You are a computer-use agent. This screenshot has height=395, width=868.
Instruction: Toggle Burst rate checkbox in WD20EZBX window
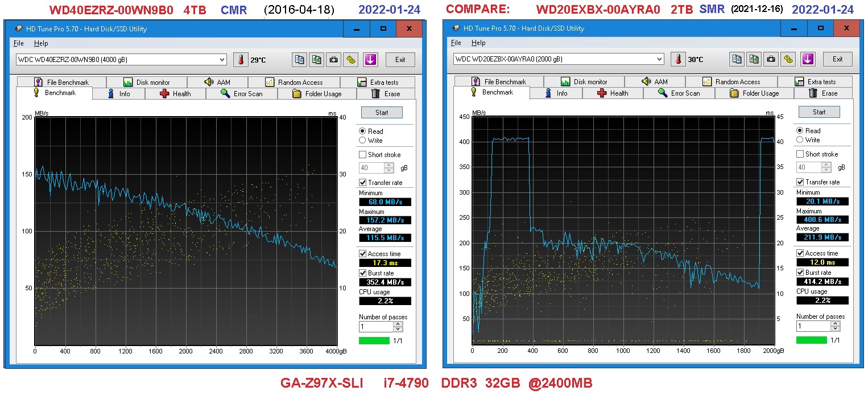pyautogui.click(x=800, y=273)
